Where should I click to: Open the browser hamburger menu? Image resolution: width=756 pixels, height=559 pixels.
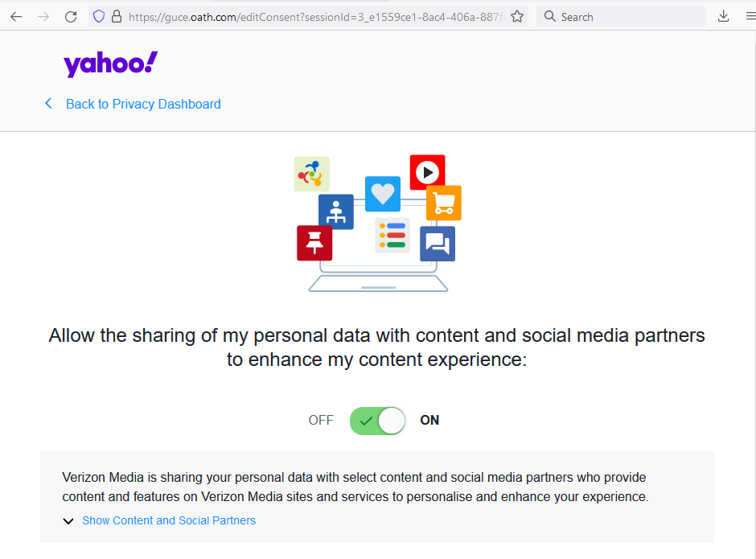pos(751,15)
